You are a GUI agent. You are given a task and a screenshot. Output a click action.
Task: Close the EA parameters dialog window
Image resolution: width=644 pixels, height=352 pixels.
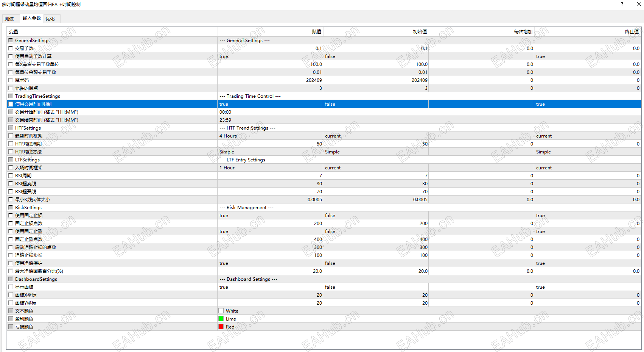(x=639, y=5)
